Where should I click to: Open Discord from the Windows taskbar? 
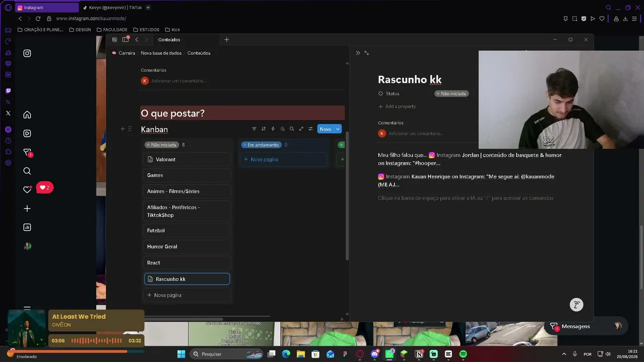(374, 354)
